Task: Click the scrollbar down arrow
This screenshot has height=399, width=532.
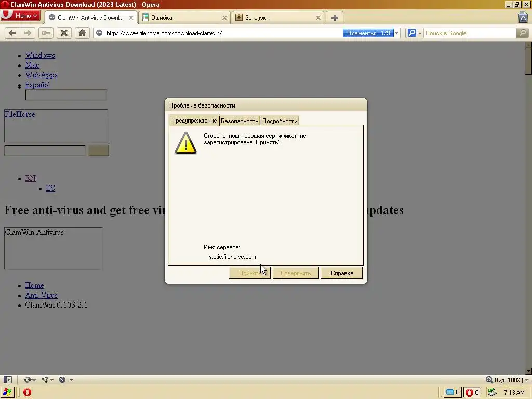Action: tap(528, 371)
